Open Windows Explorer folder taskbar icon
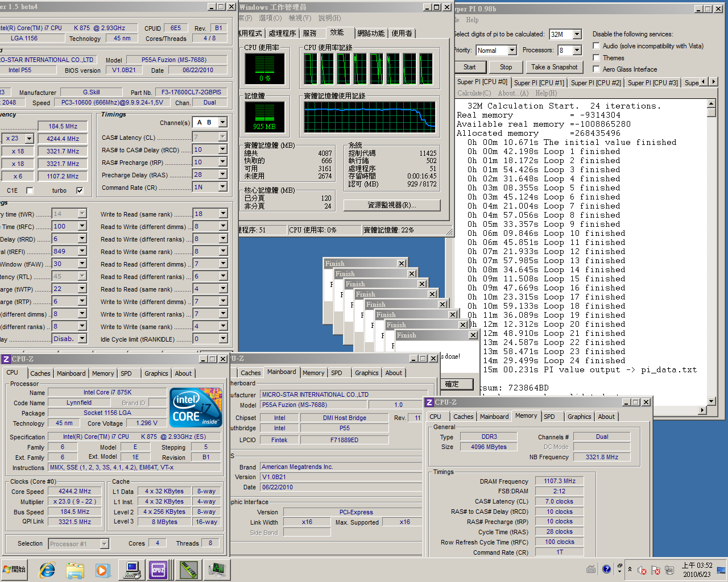The width and height of the screenshot is (728, 582). pos(75,570)
